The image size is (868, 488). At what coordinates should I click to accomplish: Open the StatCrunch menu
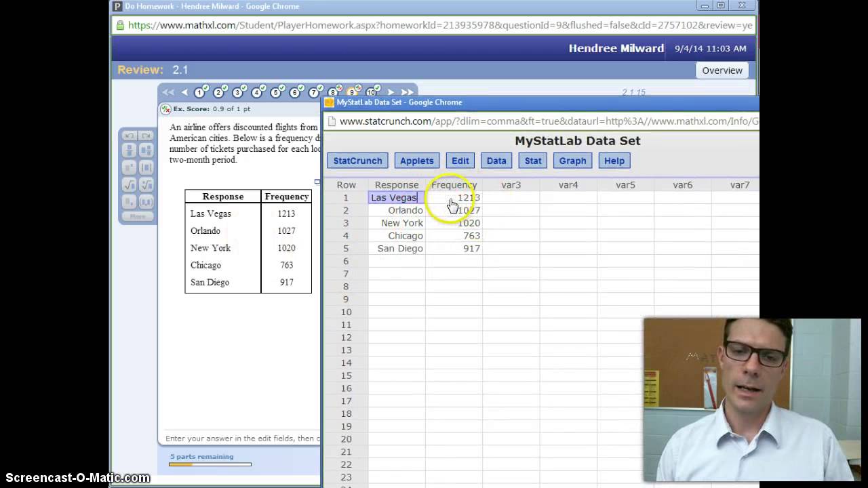tap(357, 161)
